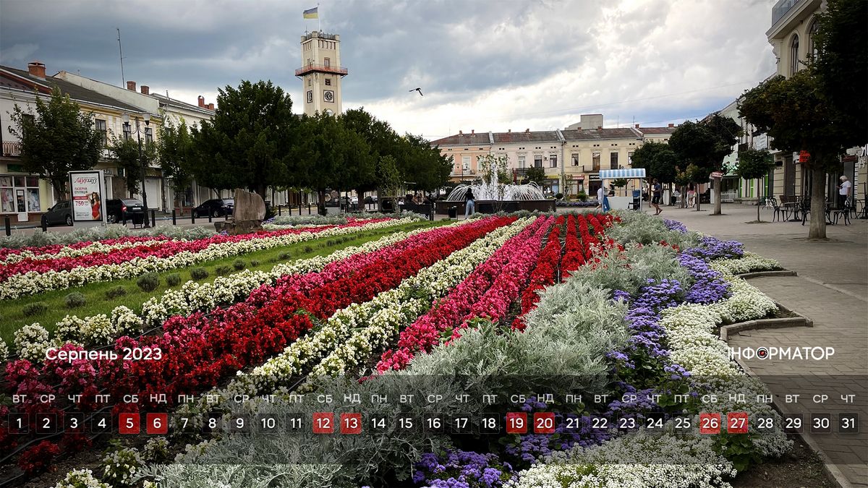Select the highlighted date 5

(130, 420)
